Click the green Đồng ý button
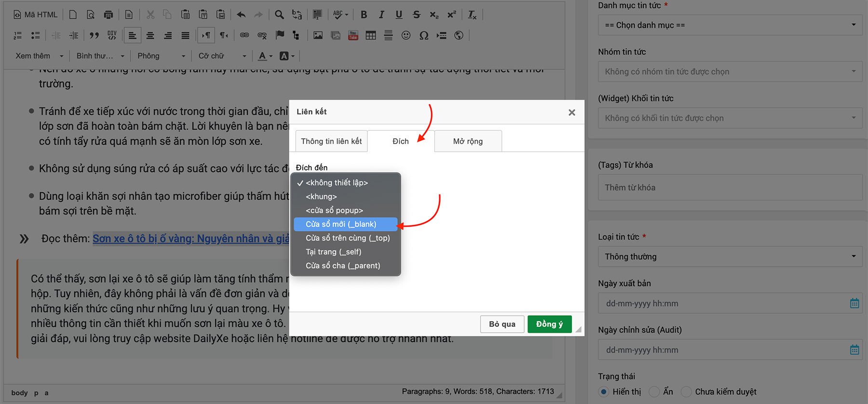The image size is (868, 404). click(x=549, y=324)
